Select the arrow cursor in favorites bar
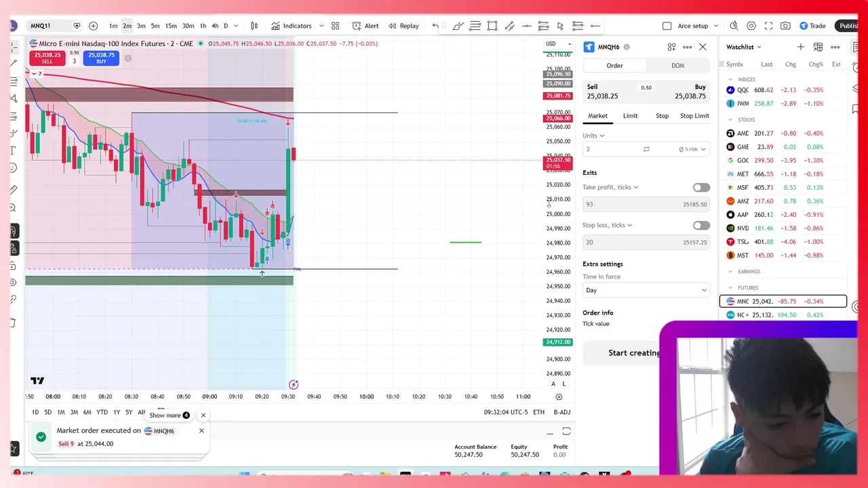This screenshot has height=488, width=868. pyautogui.click(x=560, y=26)
